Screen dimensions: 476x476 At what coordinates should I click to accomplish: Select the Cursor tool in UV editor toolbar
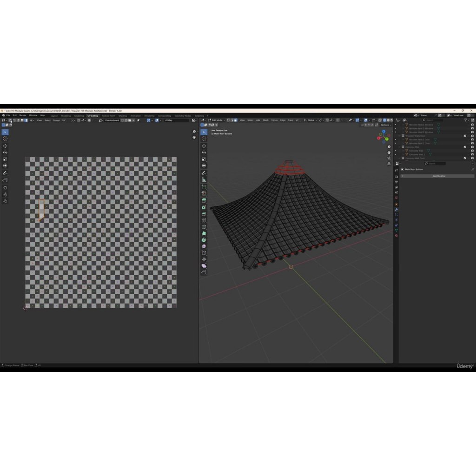pyautogui.click(x=5, y=139)
